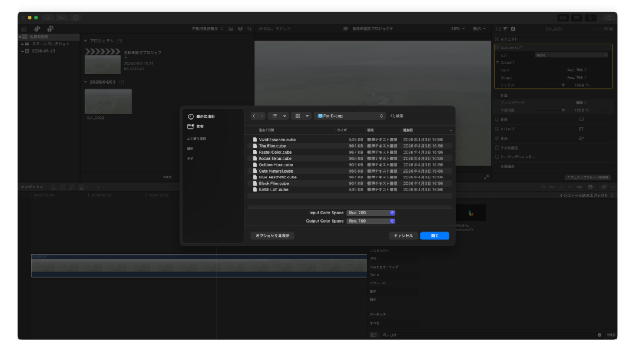
Task: Open the For D-Log folder path popup
Action: (x=350, y=116)
